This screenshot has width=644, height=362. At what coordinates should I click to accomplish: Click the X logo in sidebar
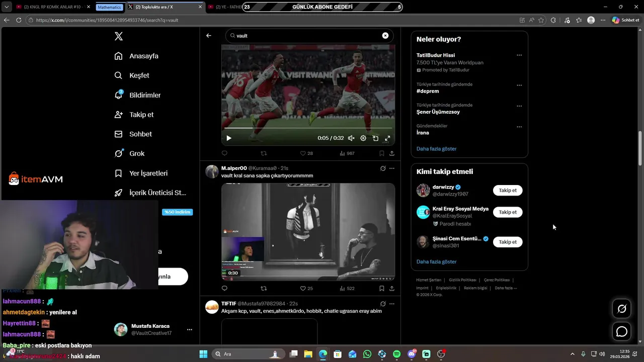click(119, 36)
